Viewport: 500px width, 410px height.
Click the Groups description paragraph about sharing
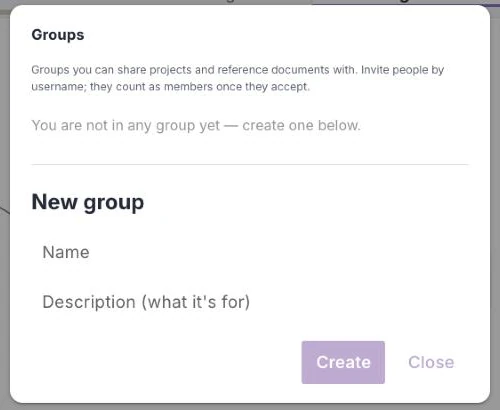[238, 78]
